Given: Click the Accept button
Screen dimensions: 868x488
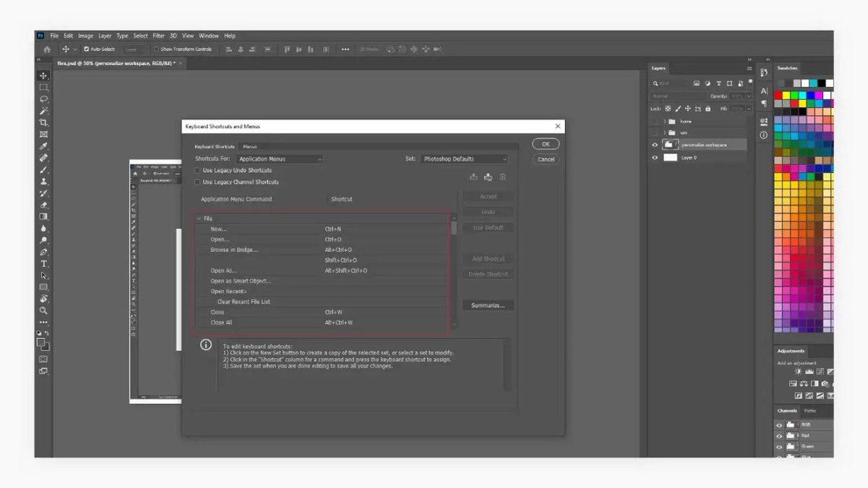Looking at the screenshot, I should tap(488, 196).
